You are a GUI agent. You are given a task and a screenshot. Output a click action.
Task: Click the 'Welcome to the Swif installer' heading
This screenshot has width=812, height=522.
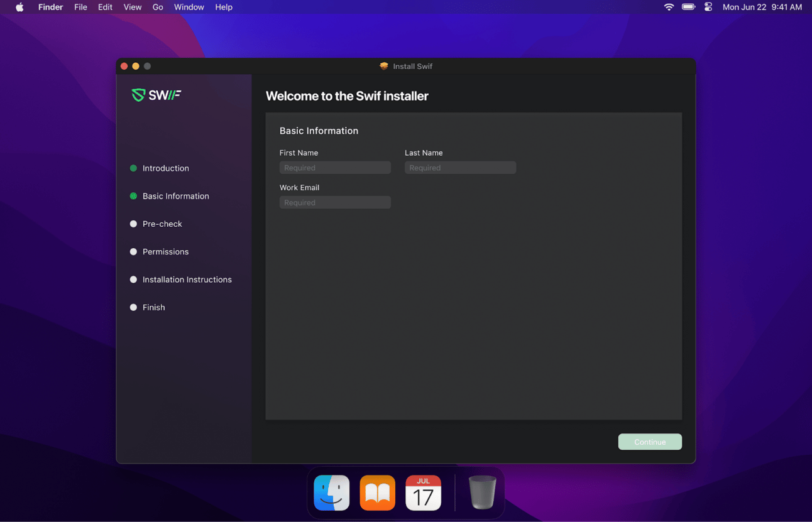click(x=347, y=96)
